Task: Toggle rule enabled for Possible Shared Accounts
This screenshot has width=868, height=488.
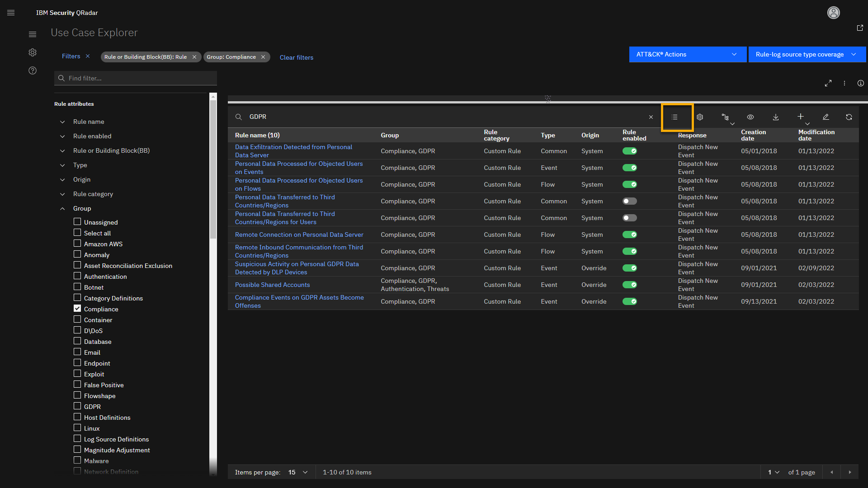Action: coord(629,285)
